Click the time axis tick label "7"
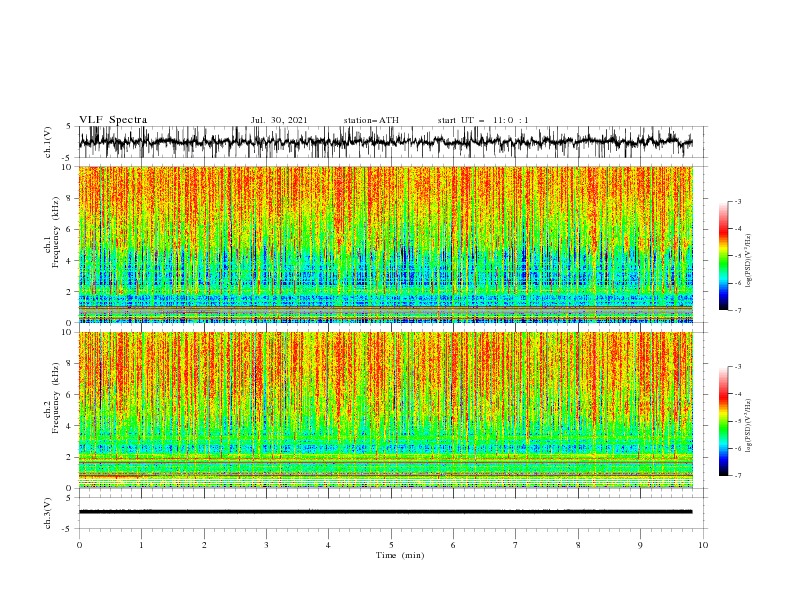 point(516,545)
